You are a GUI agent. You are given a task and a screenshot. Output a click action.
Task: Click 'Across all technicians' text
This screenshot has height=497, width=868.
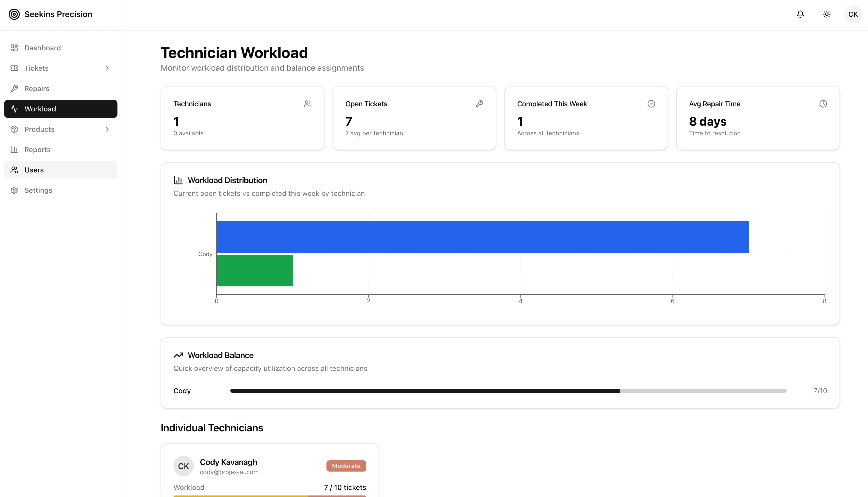(548, 134)
